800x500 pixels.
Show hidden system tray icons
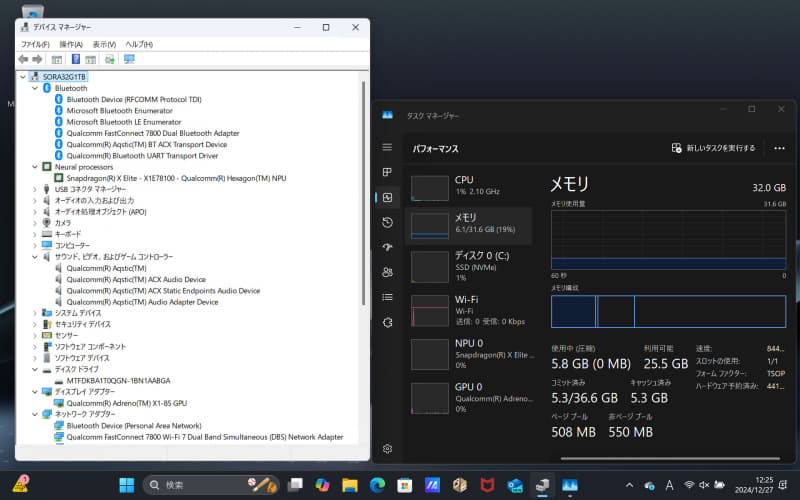pos(630,485)
